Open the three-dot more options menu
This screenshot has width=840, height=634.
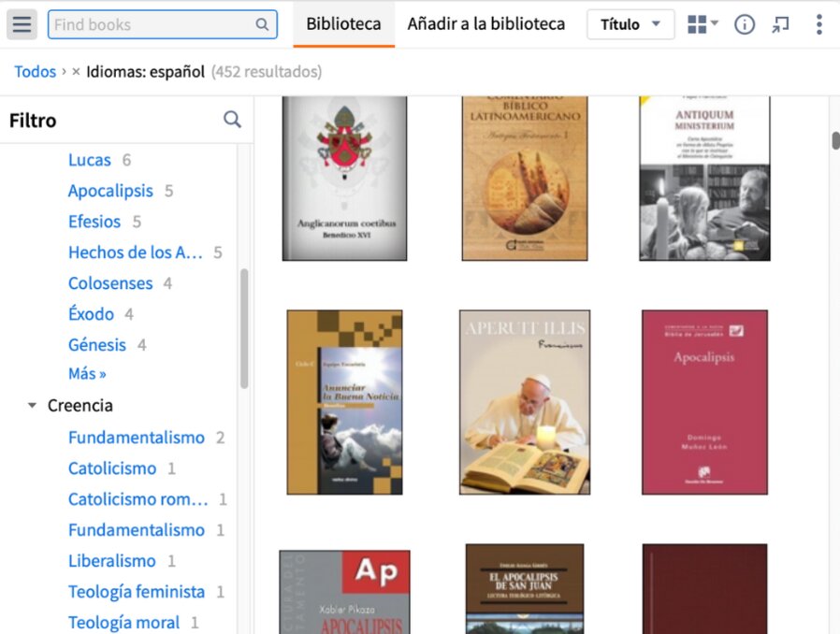[x=818, y=24]
